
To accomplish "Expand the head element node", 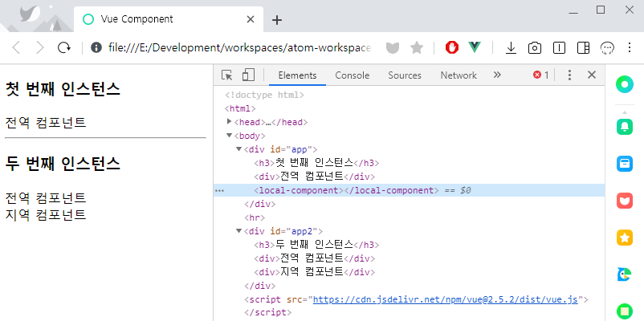I will coord(229,122).
